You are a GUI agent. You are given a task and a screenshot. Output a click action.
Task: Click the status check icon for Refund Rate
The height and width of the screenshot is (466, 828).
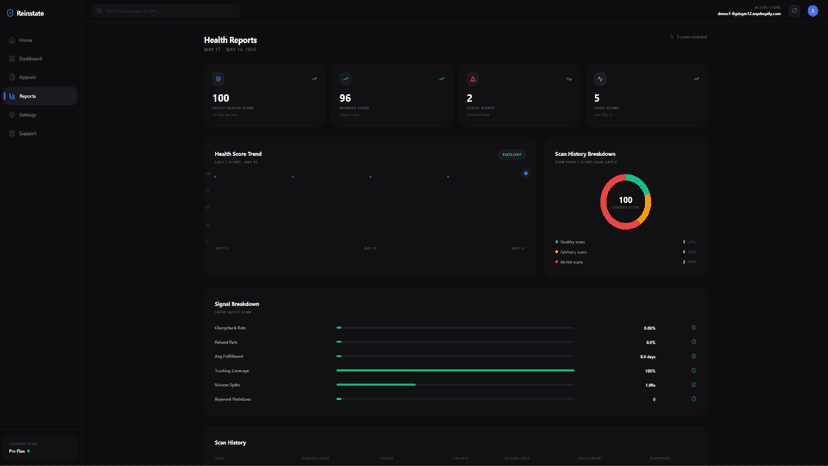pyautogui.click(x=694, y=342)
